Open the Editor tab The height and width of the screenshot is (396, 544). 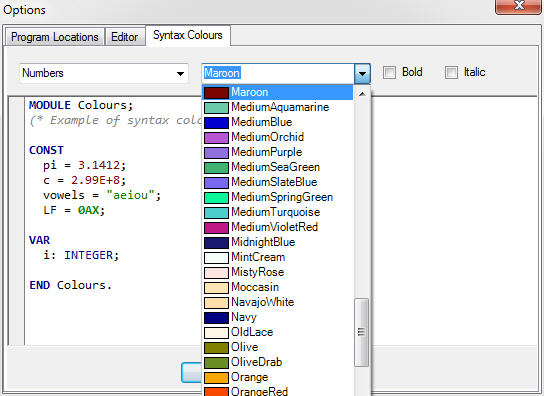point(125,37)
